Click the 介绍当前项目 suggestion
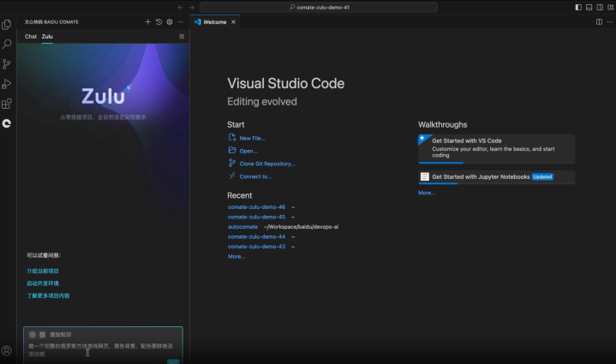Viewport: 616px width, 364px height. pos(43,271)
